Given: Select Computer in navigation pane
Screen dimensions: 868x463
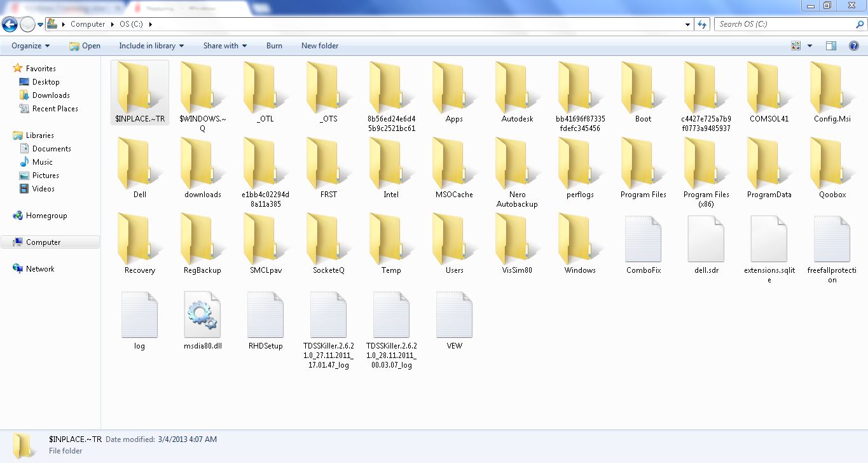Looking at the screenshot, I should 50,242.
